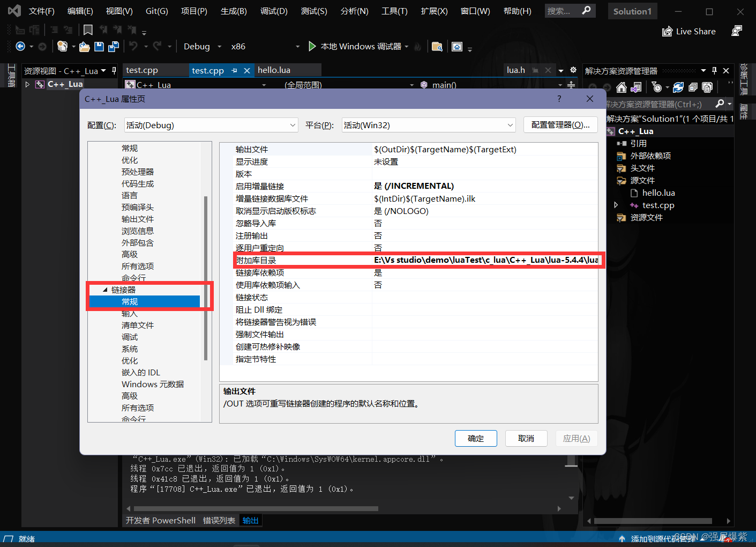756x547 pixels.
Task: Click the bookmark icon in the toolbar
Action: (88, 29)
